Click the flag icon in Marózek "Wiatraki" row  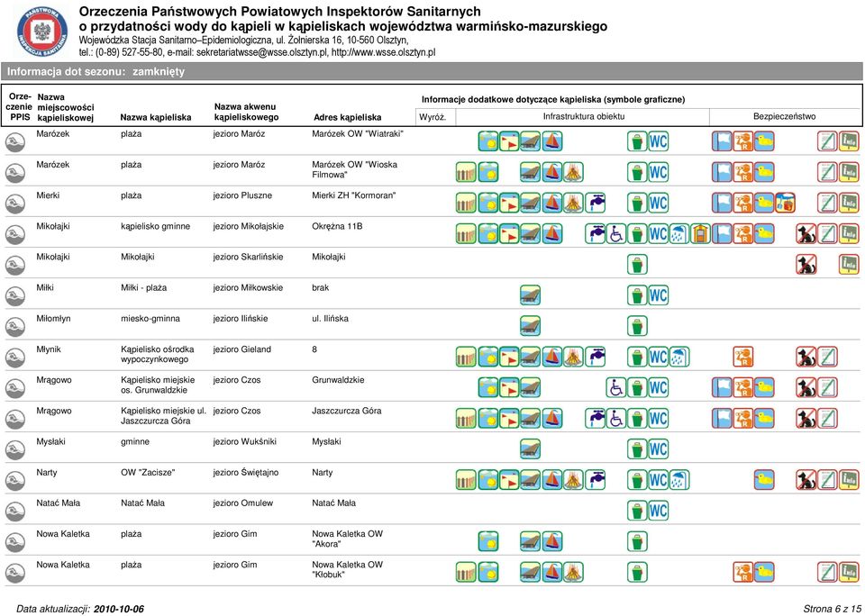509,141
